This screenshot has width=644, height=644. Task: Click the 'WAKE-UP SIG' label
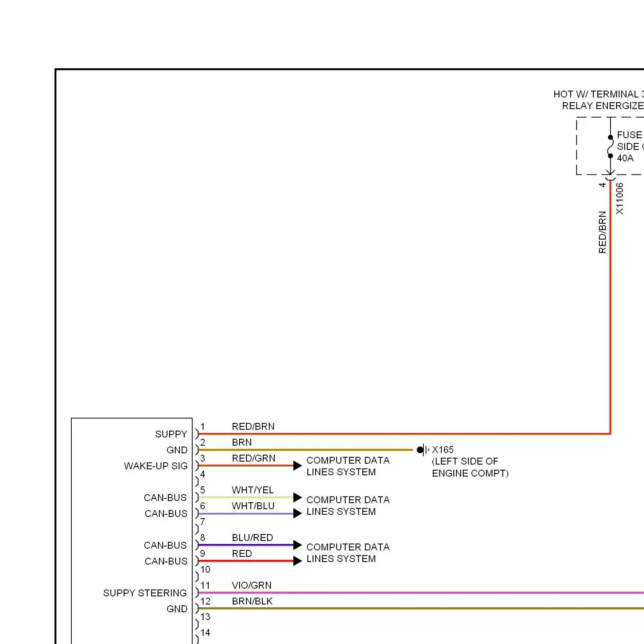pos(156,466)
